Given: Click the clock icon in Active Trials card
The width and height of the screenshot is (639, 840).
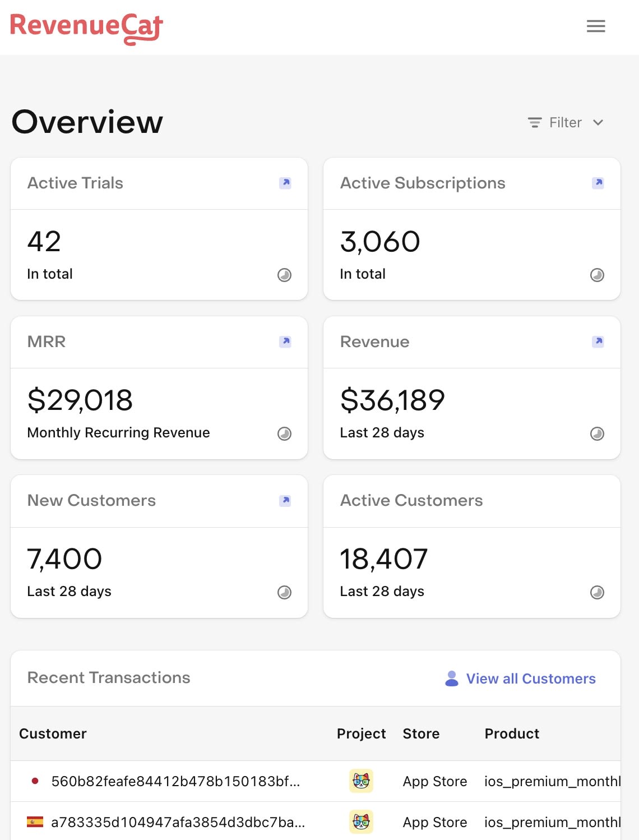Looking at the screenshot, I should pyautogui.click(x=285, y=275).
